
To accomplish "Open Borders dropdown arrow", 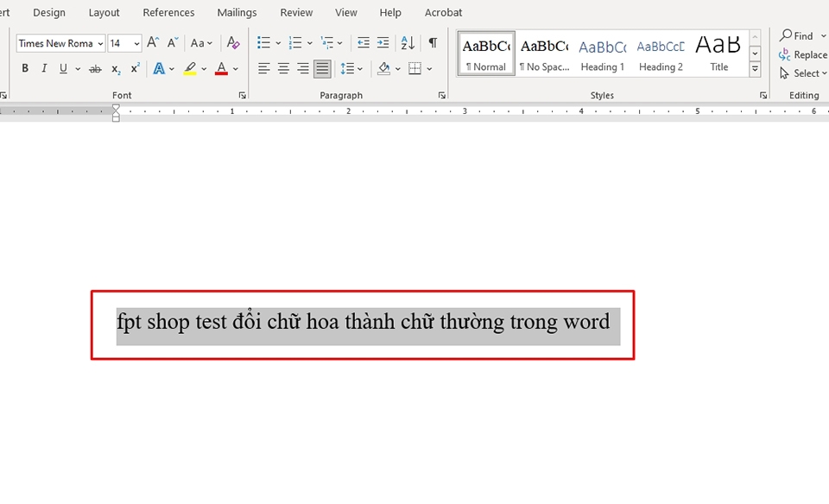I will tap(429, 69).
